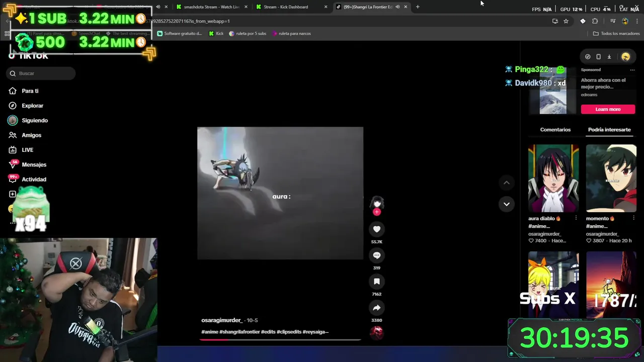Click the Buscar search field
Image resolution: width=644 pixels, height=362 pixels.
click(41, 73)
